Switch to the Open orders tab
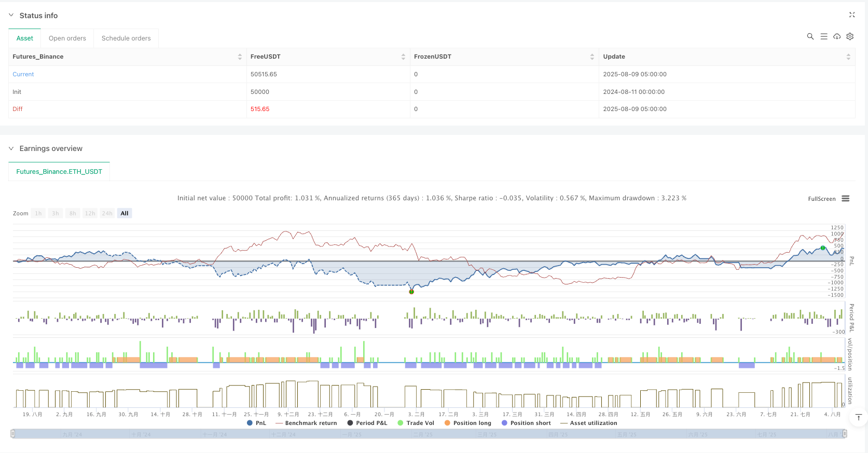The height and width of the screenshot is (453, 868). tap(67, 38)
